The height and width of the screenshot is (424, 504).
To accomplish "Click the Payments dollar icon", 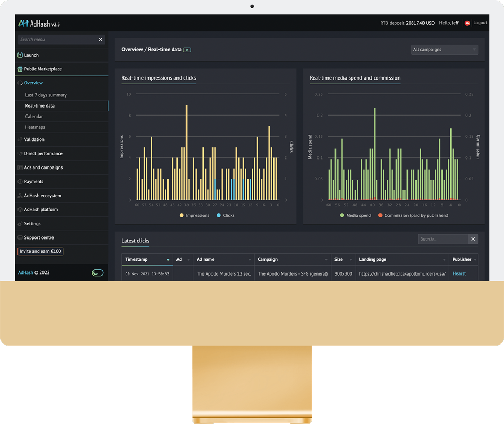I will click(20, 182).
